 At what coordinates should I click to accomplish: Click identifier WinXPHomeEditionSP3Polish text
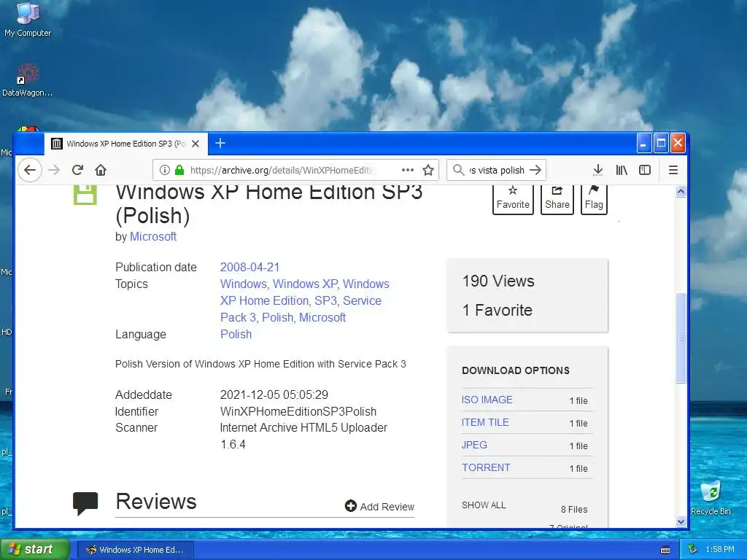(x=298, y=411)
